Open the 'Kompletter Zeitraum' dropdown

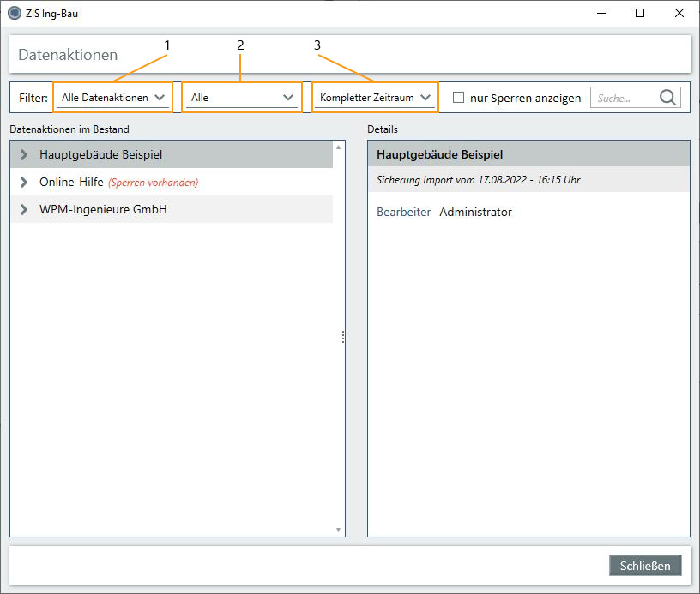pyautogui.click(x=375, y=98)
